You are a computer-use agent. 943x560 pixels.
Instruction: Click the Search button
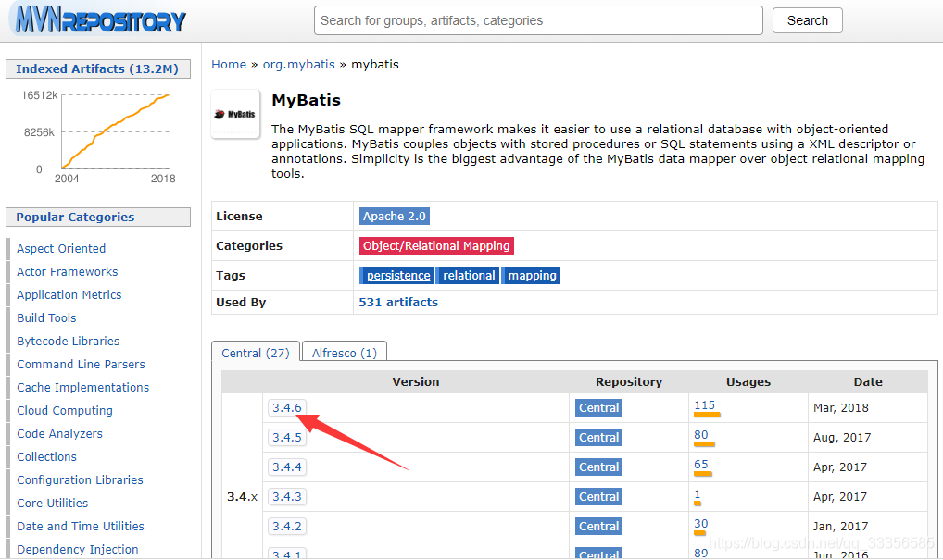tap(807, 20)
